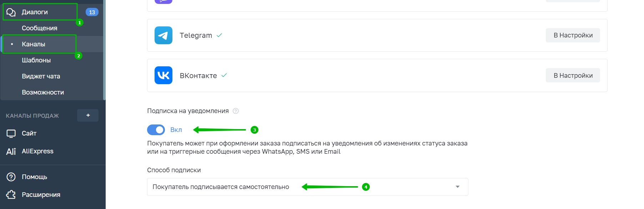This screenshot has height=209, width=644.
Task: Open Telegram settings via В Настройки
Action: point(573,35)
